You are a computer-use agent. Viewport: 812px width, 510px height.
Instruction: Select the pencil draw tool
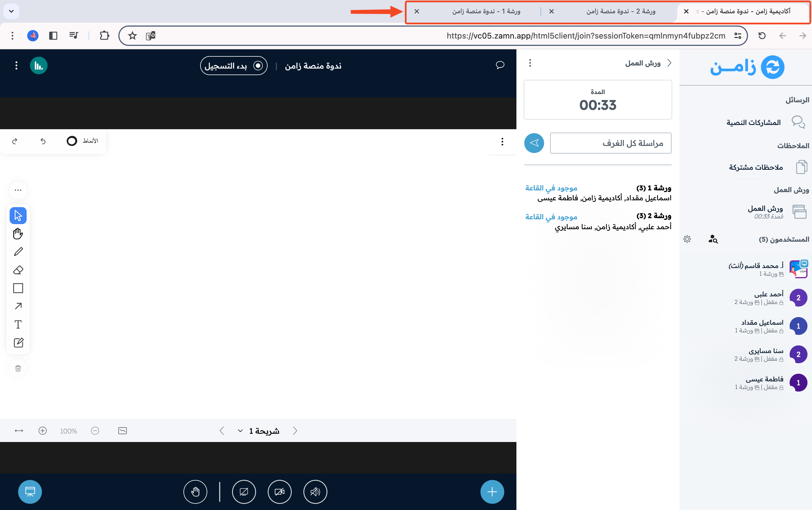[18, 252]
